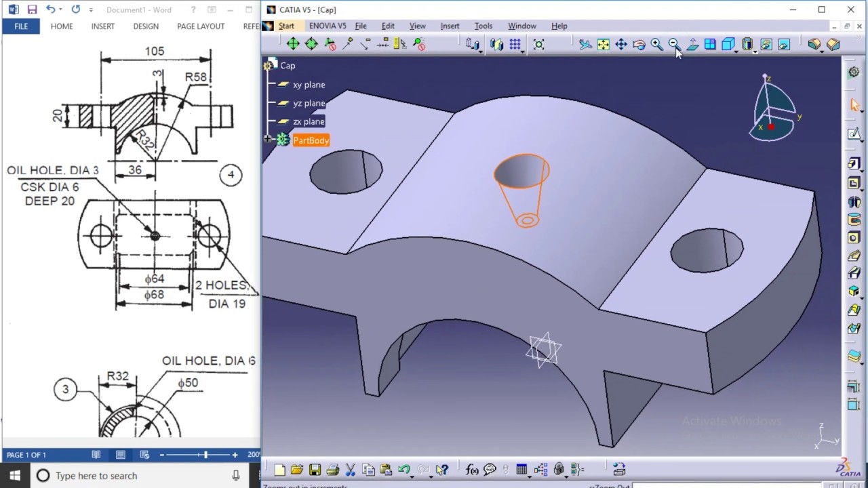Open the ENOVIA V5 menu
This screenshot has width=868, height=488.
point(328,26)
